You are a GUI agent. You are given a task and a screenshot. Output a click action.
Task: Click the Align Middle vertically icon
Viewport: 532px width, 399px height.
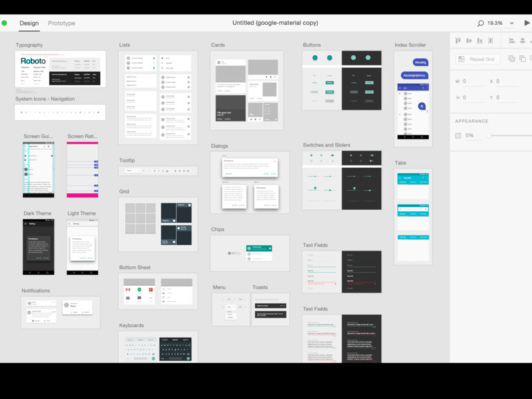[469, 41]
